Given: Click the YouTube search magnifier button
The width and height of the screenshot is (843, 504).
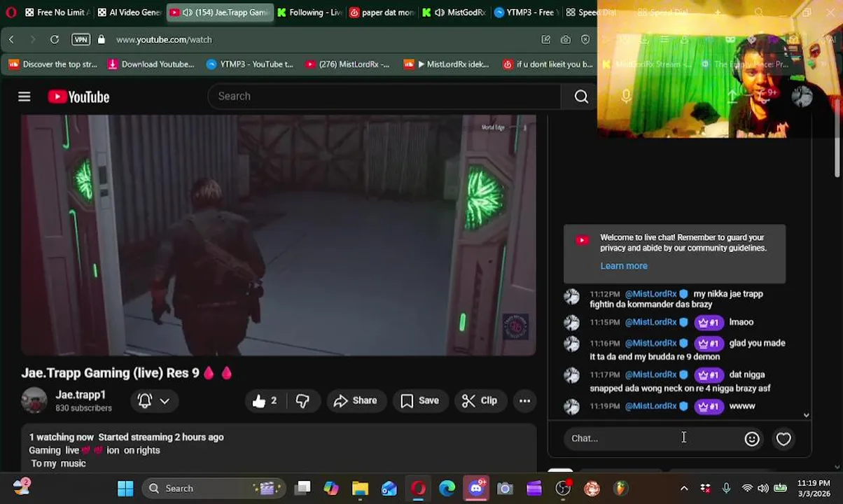Looking at the screenshot, I should click(x=581, y=97).
